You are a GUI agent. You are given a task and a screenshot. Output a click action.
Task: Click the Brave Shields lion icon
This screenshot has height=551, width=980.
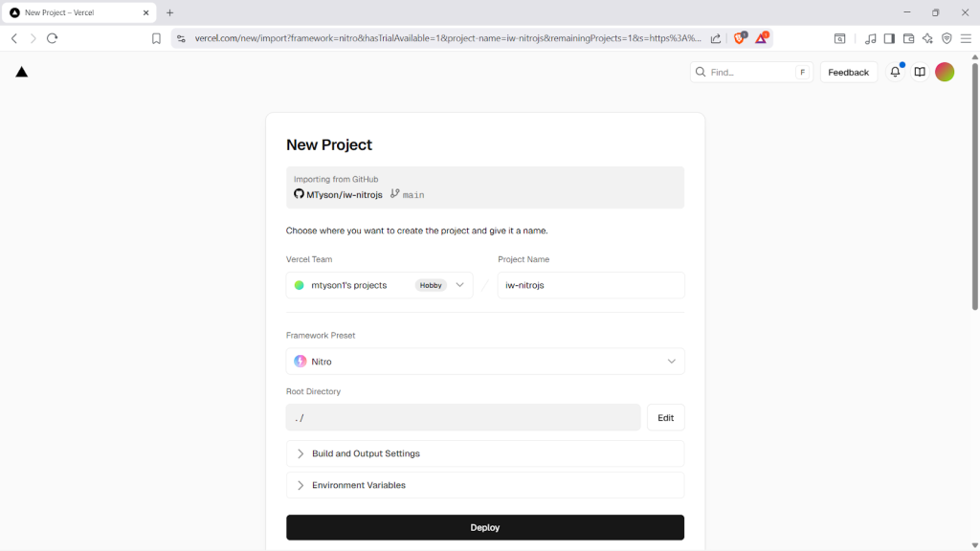point(739,38)
